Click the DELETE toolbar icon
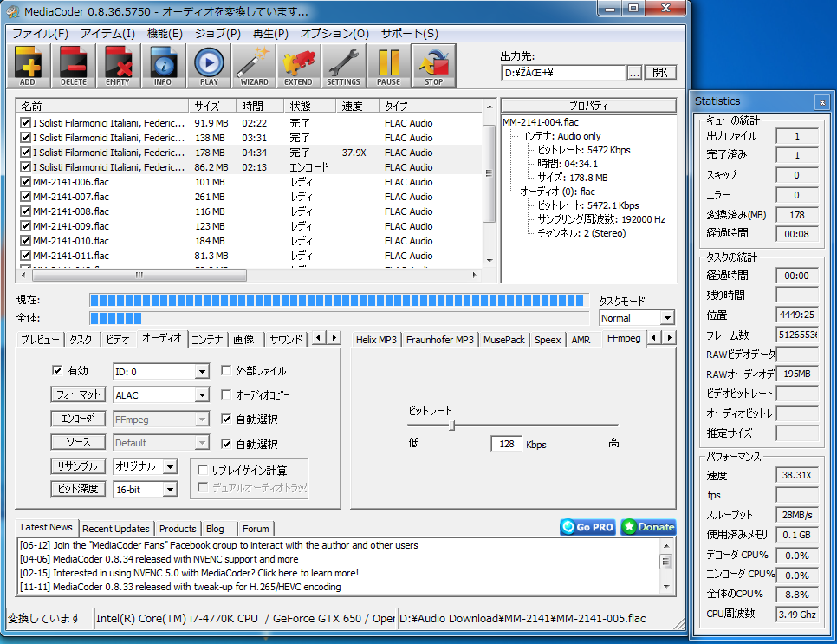The image size is (837, 644). tap(73, 66)
